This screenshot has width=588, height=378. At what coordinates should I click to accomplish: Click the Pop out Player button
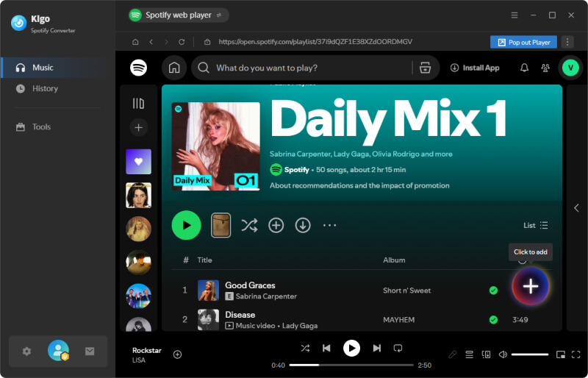tap(523, 42)
